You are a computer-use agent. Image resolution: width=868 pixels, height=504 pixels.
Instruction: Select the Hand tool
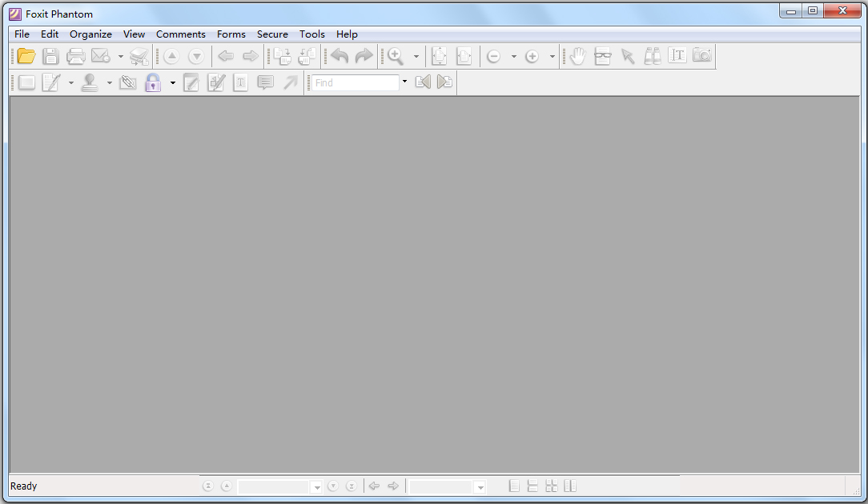(577, 56)
